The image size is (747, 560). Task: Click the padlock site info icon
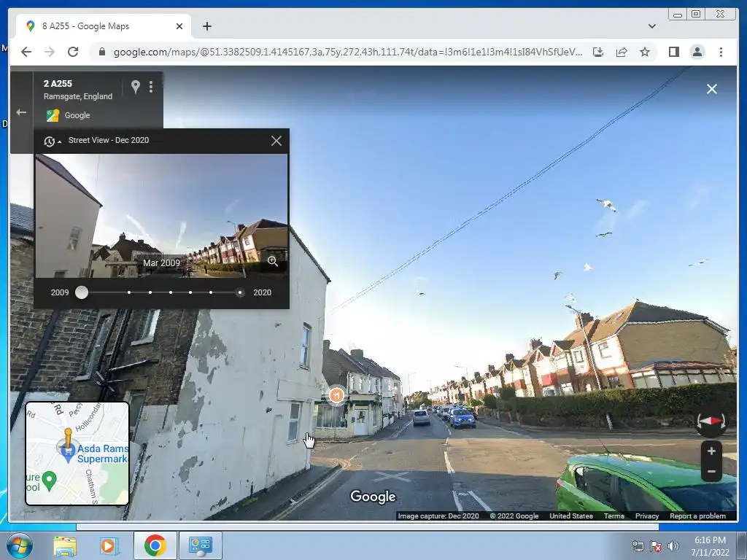point(101,52)
